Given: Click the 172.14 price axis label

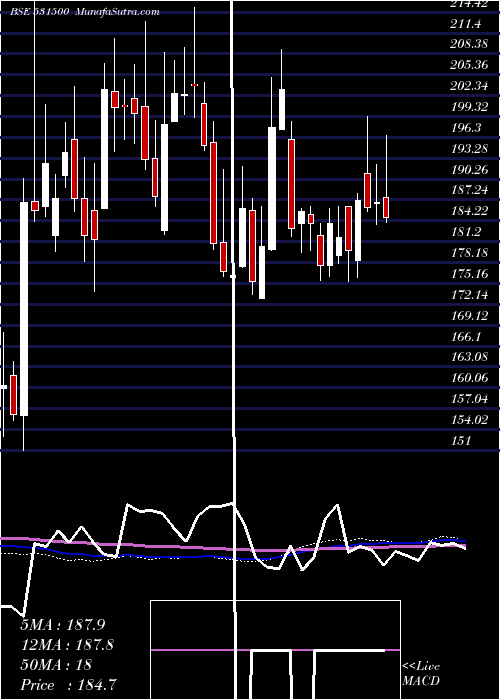Looking at the screenshot, I should click(470, 294).
